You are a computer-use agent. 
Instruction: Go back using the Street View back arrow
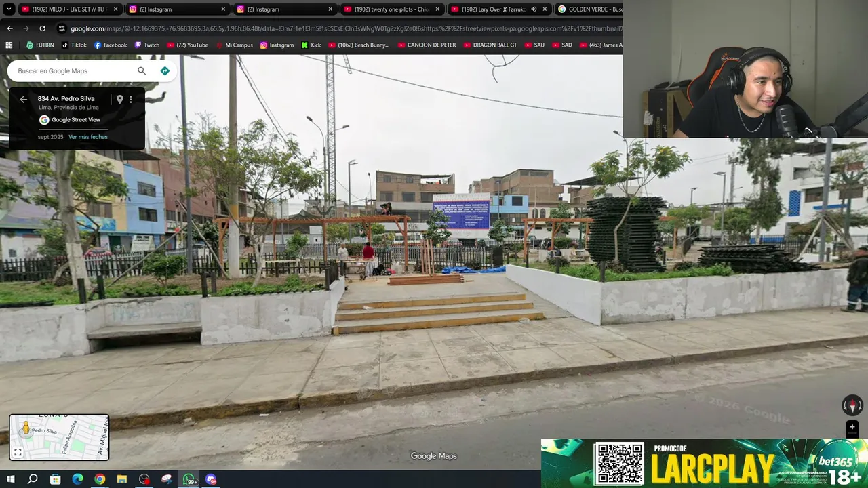[23, 99]
